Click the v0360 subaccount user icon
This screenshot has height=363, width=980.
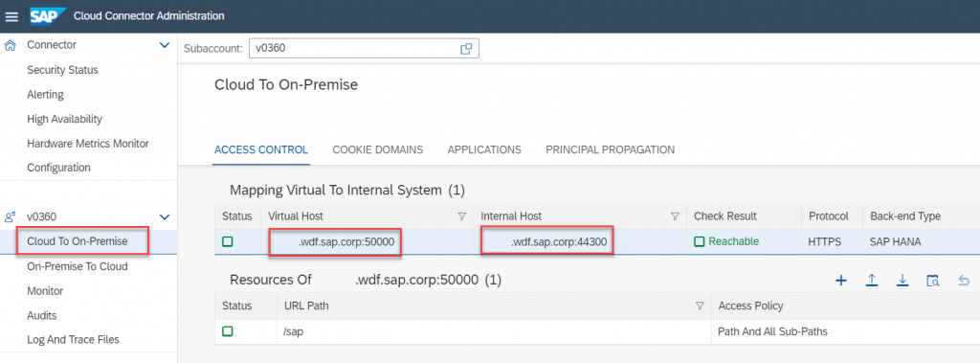tap(11, 216)
